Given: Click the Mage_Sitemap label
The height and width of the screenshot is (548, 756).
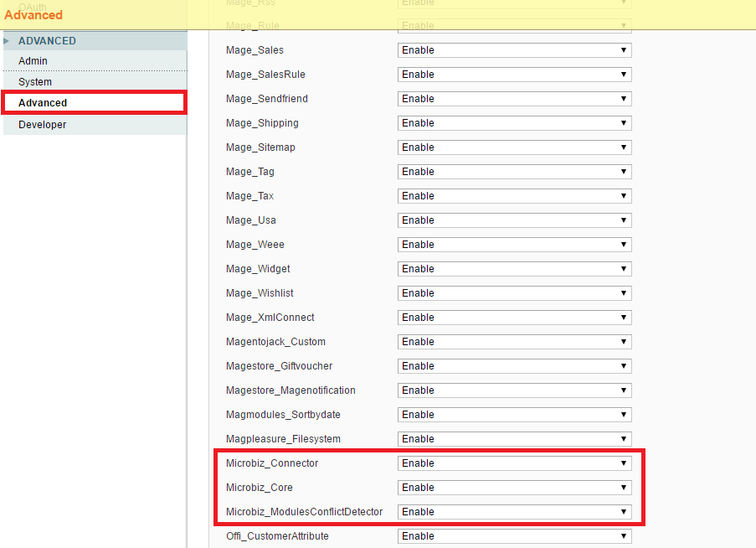Looking at the screenshot, I should coord(260,147).
